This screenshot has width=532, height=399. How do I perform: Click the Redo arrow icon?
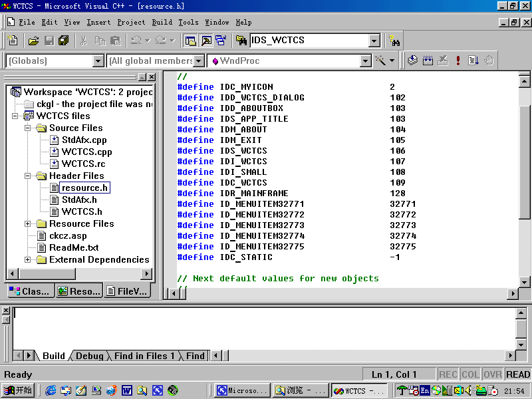tap(161, 41)
